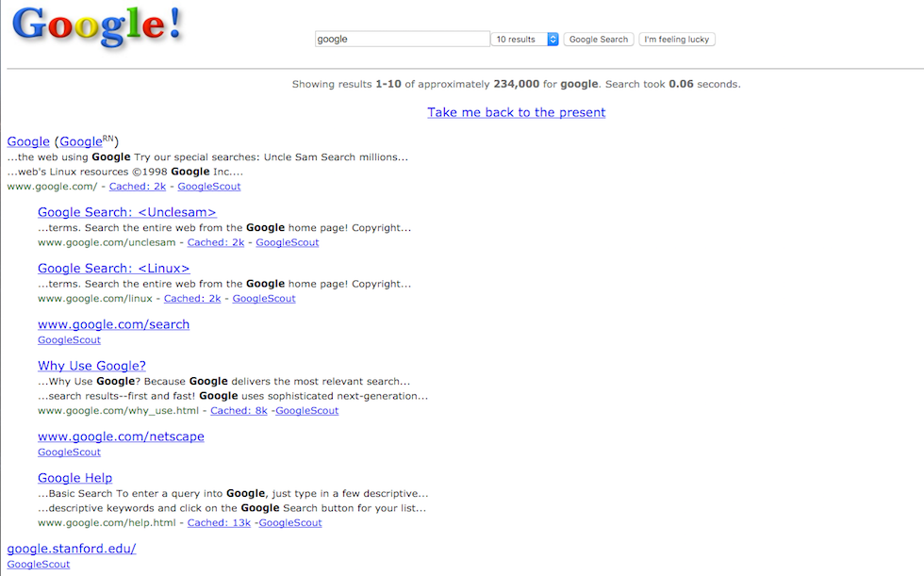Visit www.google.com/search result link
The width and height of the screenshot is (924, 576).
(113, 324)
